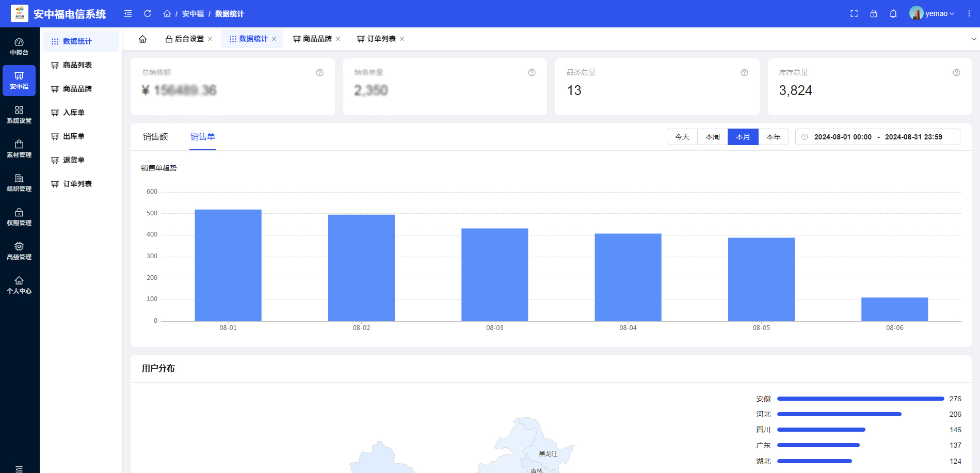The width and height of the screenshot is (980, 473).
Task: Open the more options vertical dots menu
Action: (x=969, y=13)
